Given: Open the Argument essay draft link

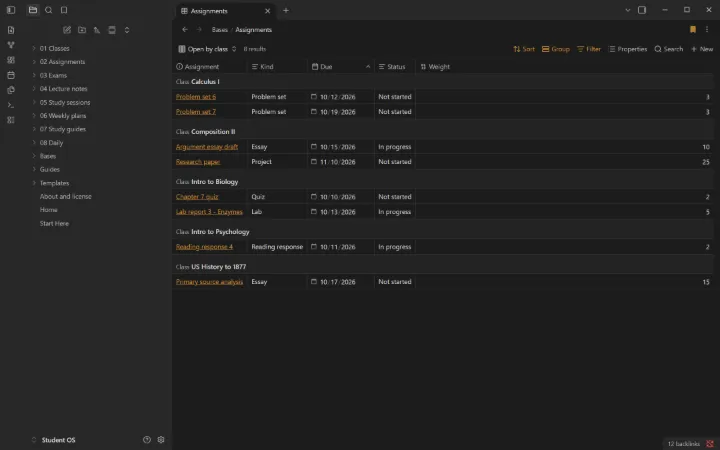Looking at the screenshot, I should coord(207,147).
